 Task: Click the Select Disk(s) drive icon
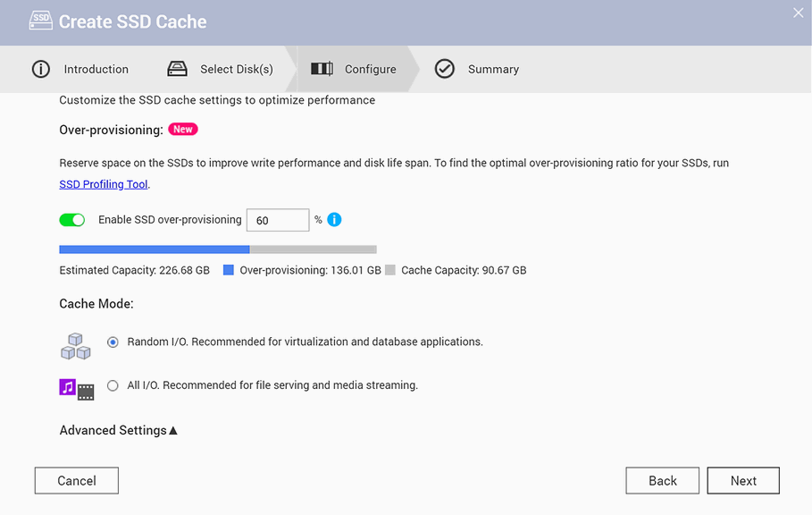178,69
